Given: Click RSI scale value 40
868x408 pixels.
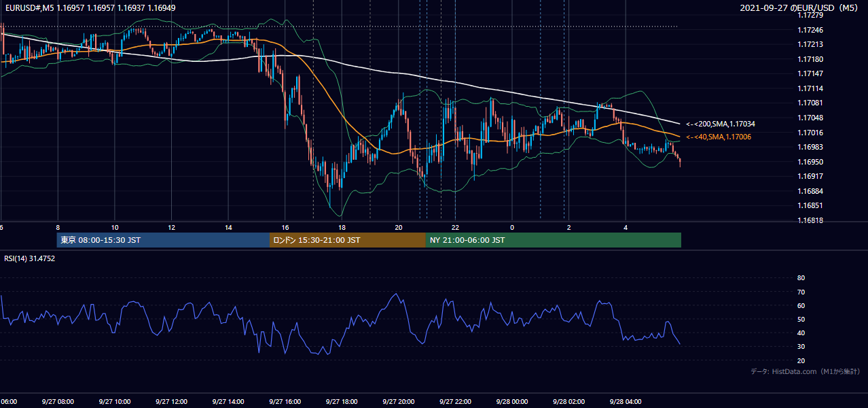Looking at the screenshot, I should coord(801,333).
